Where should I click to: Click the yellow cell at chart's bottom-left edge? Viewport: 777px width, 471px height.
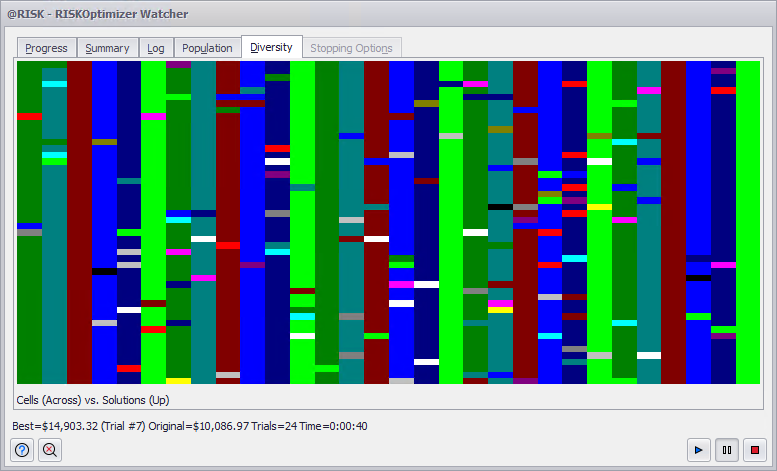(178, 381)
